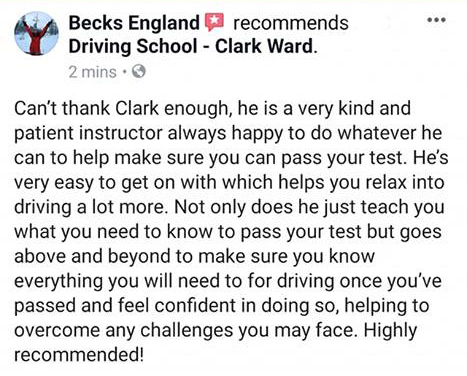This screenshot has width=467, height=376.
Task: Open the three-dot post options menu
Action: pos(437,20)
